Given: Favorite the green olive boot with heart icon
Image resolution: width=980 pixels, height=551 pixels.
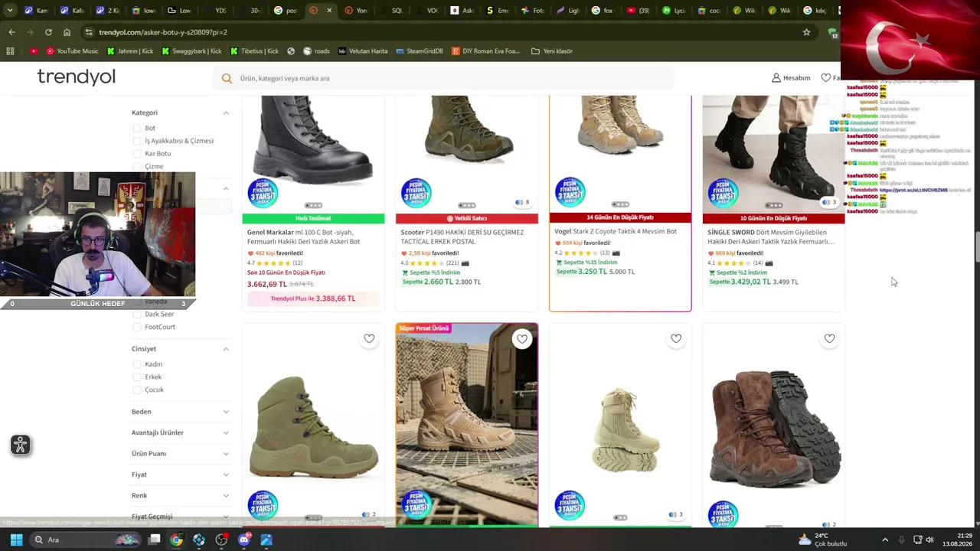Looking at the screenshot, I should click(369, 338).
